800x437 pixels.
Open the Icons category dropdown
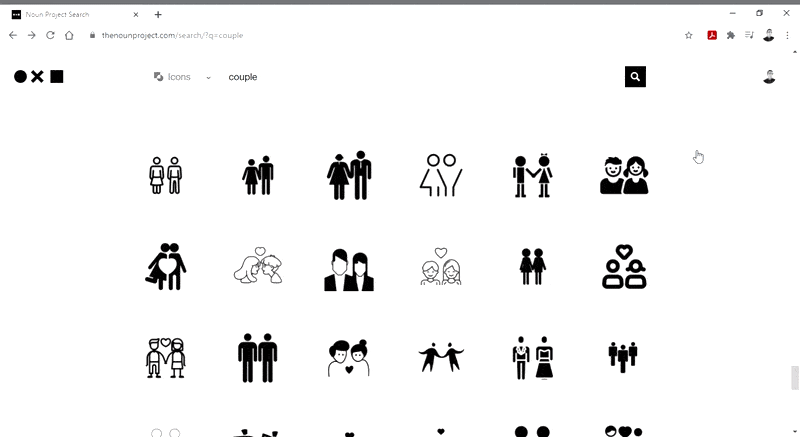pos(182,77)
